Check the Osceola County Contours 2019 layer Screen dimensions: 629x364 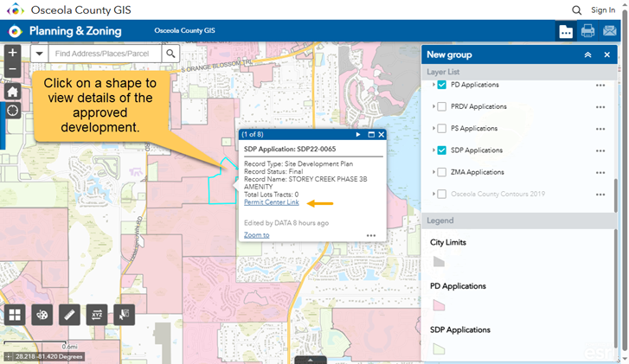click(441, 194)
